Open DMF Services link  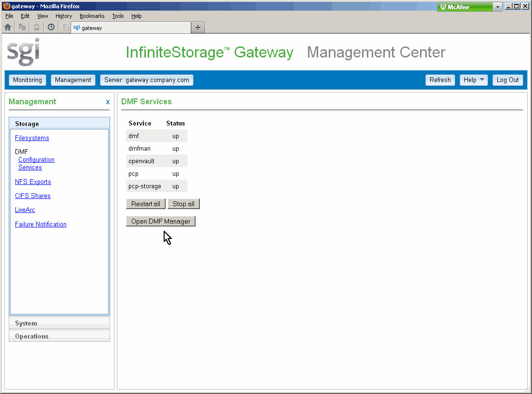pos(30,168)
